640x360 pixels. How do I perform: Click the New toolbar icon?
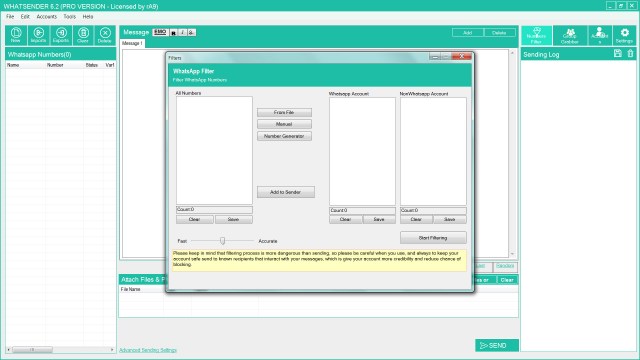[16, 35]
